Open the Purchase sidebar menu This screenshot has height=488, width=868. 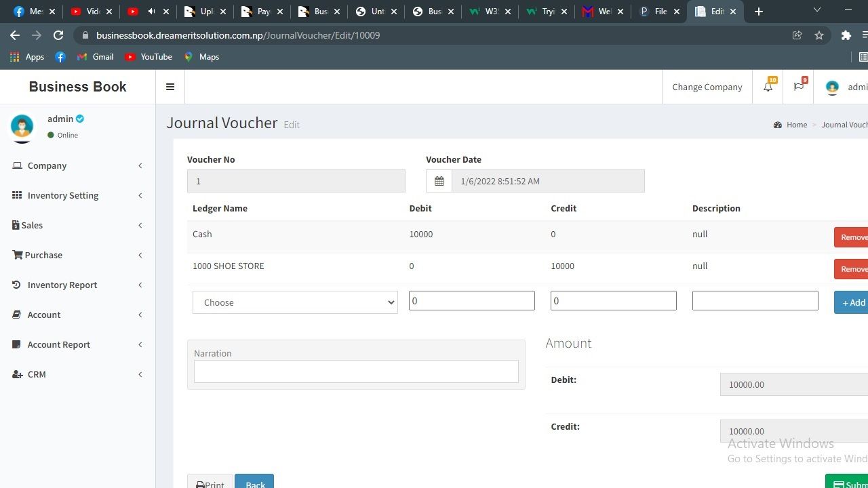click(77, 255)
